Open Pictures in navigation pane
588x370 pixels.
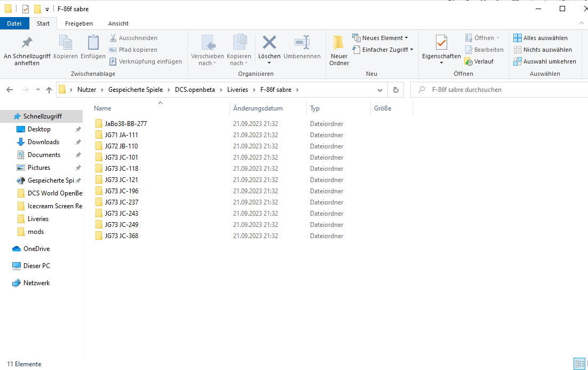(x=39, y=167)
